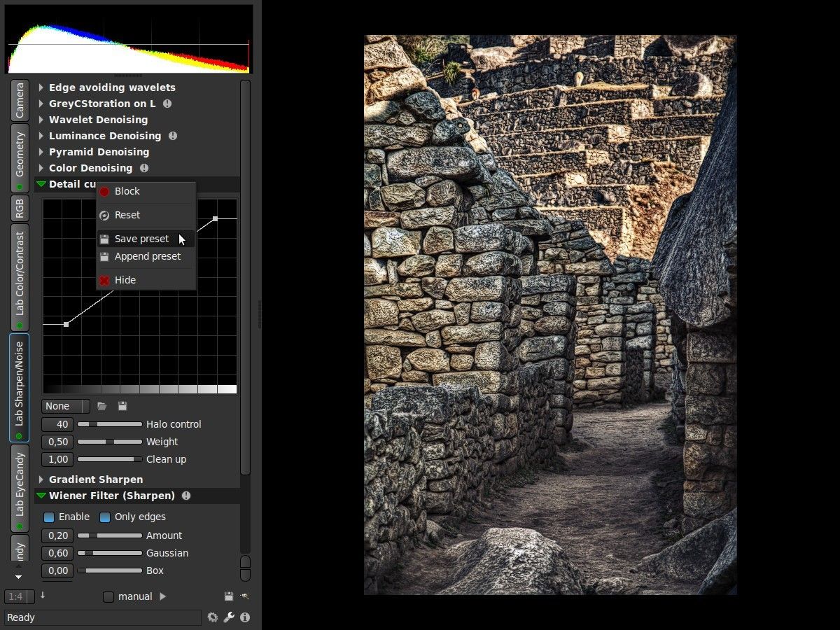840x630 pixels.
Task: Save the detail curve using the disk icon
Action: [x=122, y=405]
